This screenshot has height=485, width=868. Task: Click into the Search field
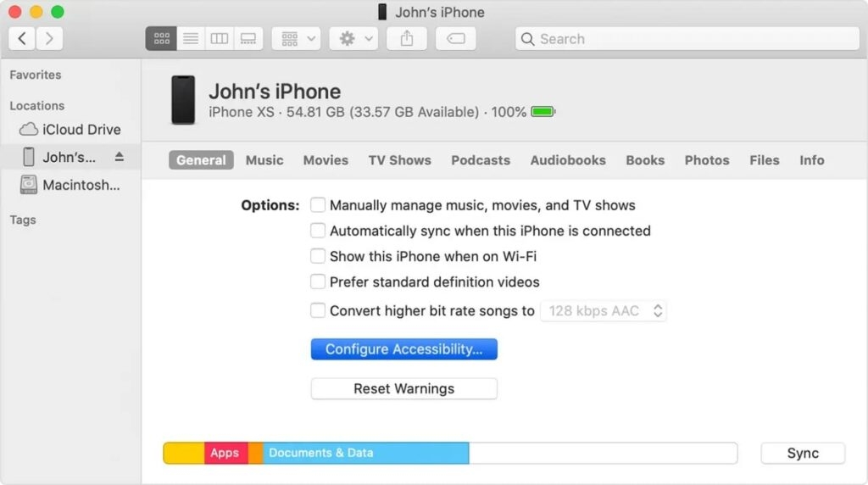click(687, 39)
